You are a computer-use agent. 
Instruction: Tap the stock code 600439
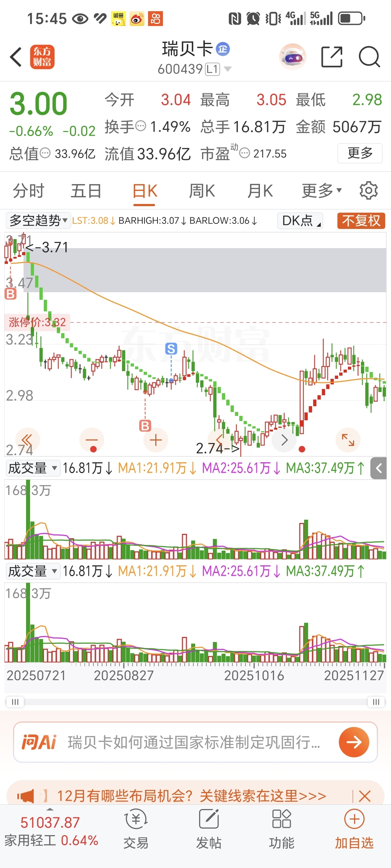coord(180,69)
